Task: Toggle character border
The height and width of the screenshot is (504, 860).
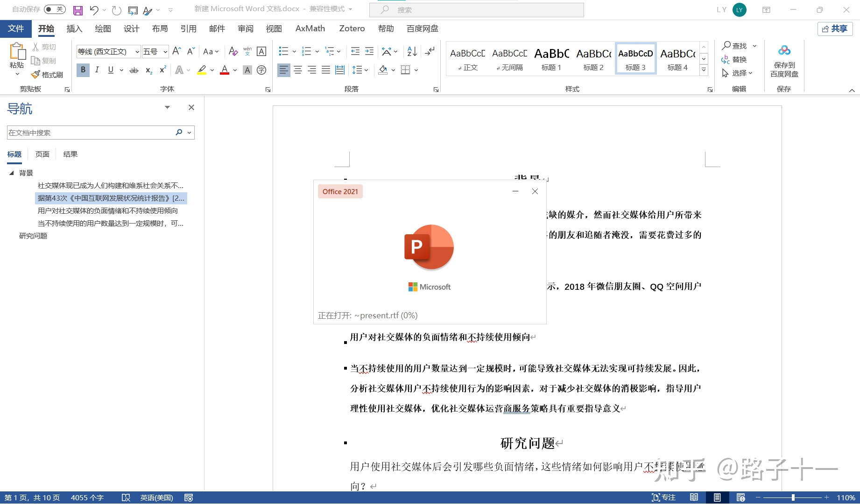Action: 262,51
